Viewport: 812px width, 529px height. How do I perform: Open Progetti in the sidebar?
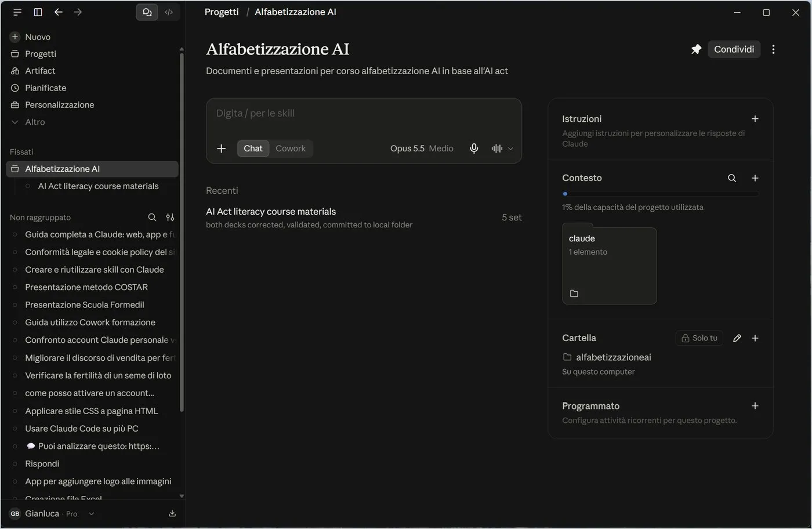pos(41,54)
